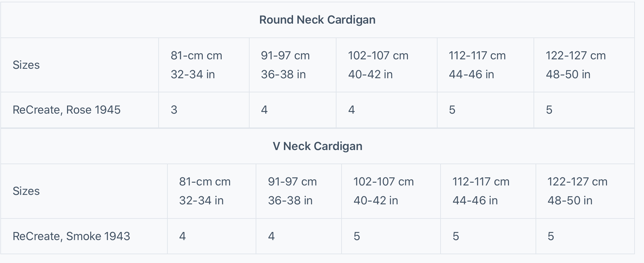Click Sizes label in Round Neck table
644x263 pixels.
point(26,65)
